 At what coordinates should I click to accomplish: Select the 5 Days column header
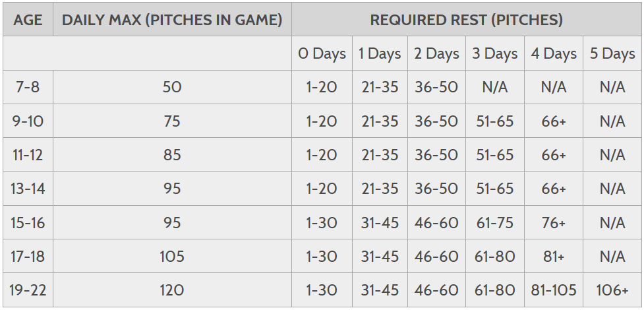[612, 53]
